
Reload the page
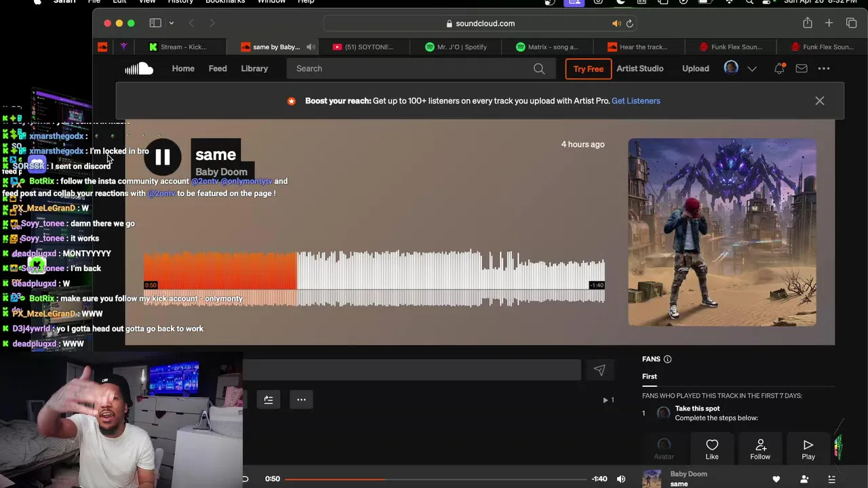point(629,23)
